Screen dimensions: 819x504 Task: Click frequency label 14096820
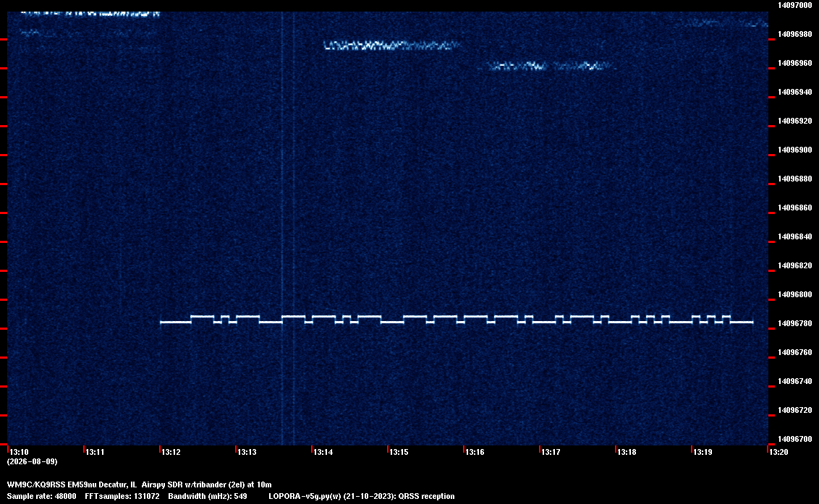(x=795, y=265)
